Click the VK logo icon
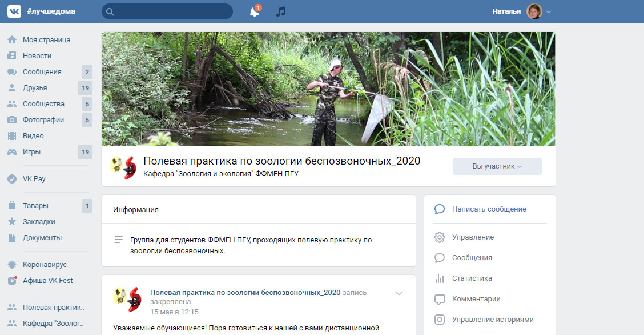Image resolution: width=644 pixels, height=335 pixels. [x=14, y=11]
